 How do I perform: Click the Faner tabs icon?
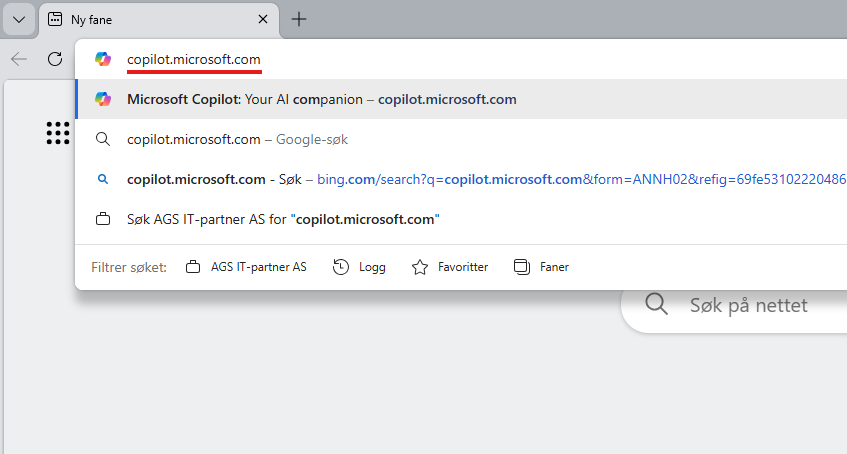522,267
